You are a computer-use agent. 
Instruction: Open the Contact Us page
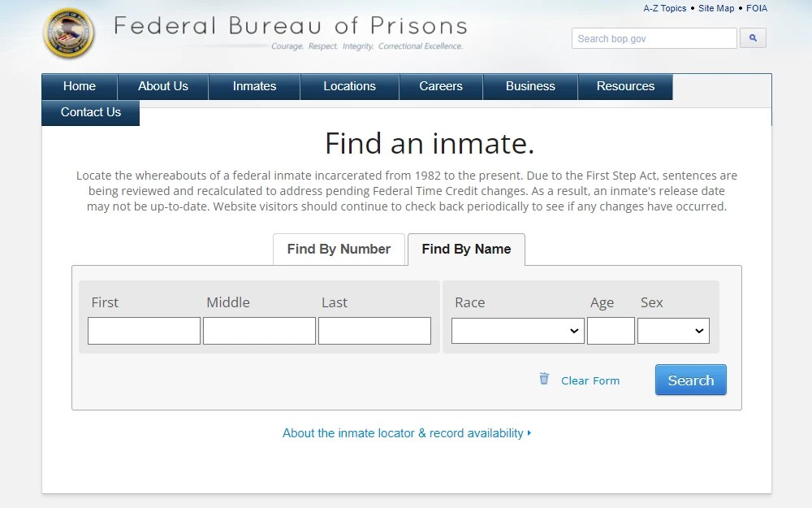(x=89, y=113)
